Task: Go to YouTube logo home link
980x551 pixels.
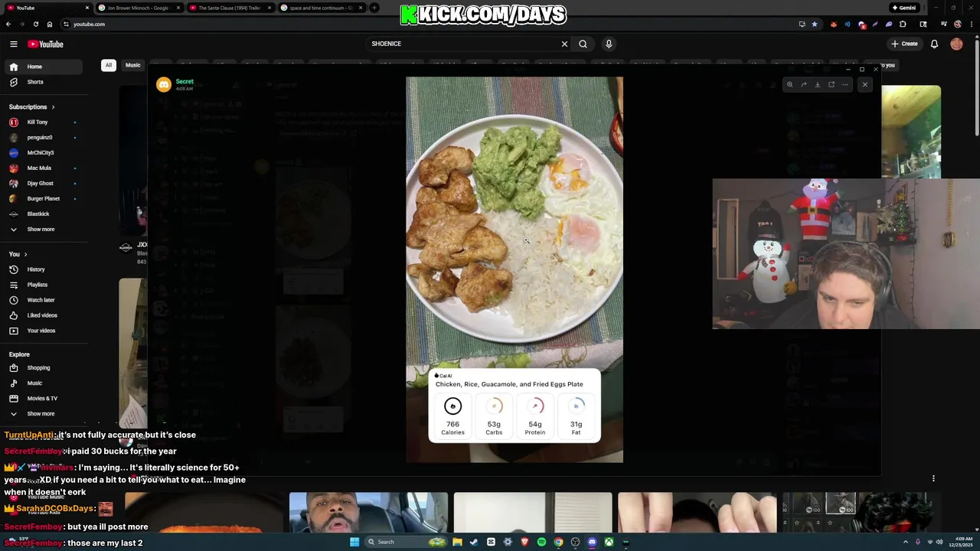Action: pyautogui.click(x=46, y=44)
